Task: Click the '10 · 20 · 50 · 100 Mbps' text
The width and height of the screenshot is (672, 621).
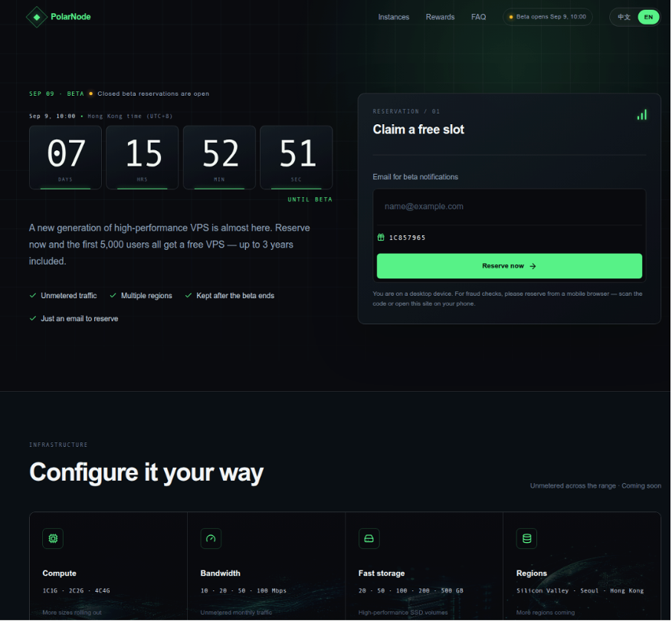Action: [244, 590]
